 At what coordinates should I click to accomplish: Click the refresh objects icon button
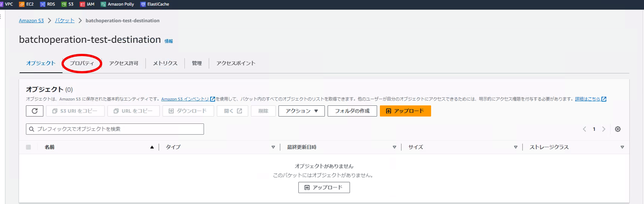(x=35, y=111)
